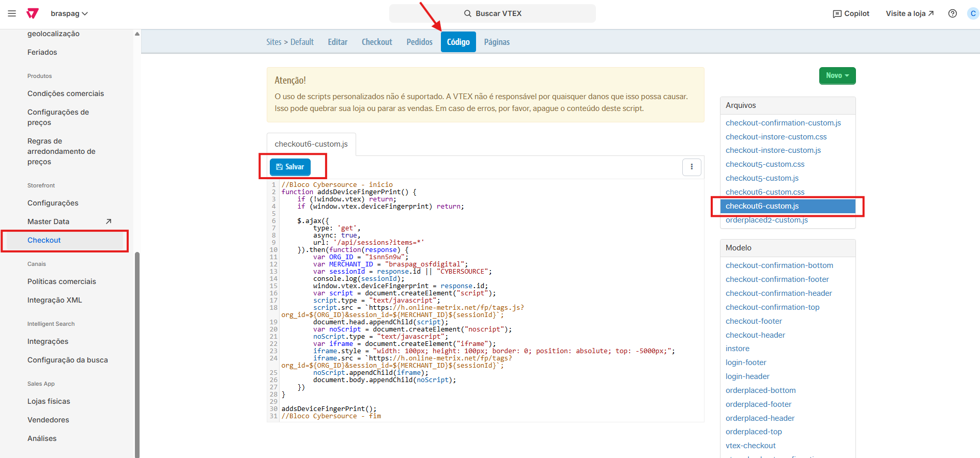980x458 pixels.
Task: Open the code editor three-dot options menu
Action: coord(692,167)
